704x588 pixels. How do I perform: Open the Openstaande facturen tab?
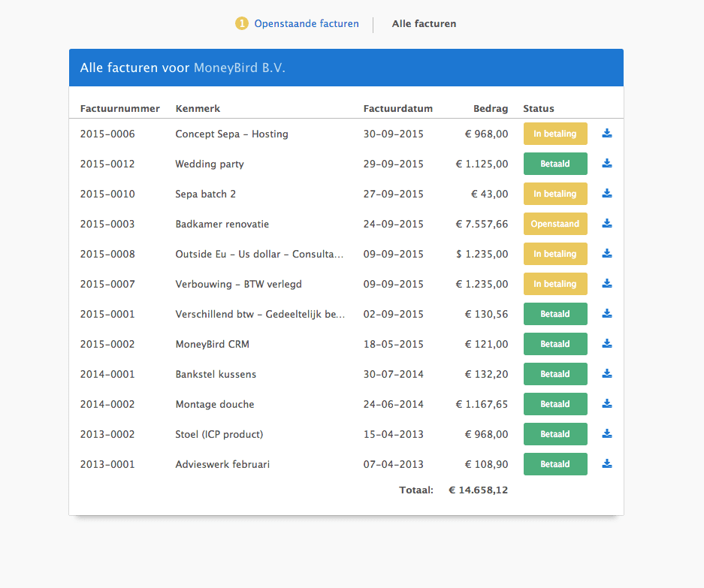click(x=307, y=23)
